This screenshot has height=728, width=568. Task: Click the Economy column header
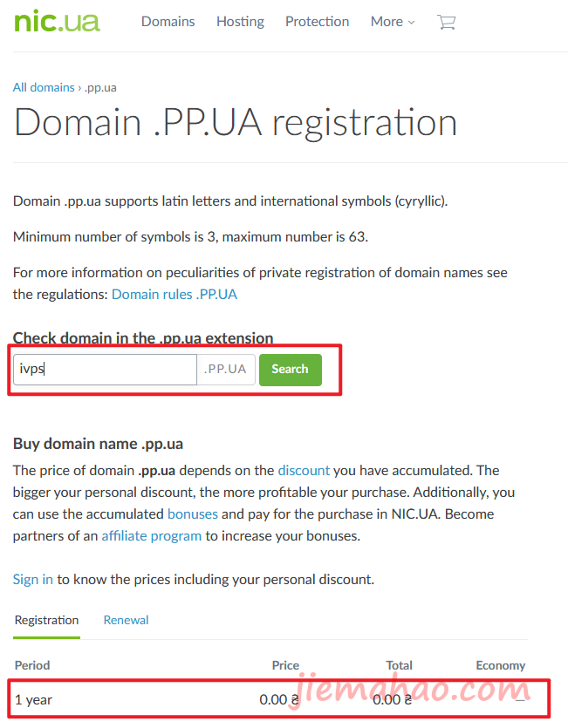click(x=500, y=665)
